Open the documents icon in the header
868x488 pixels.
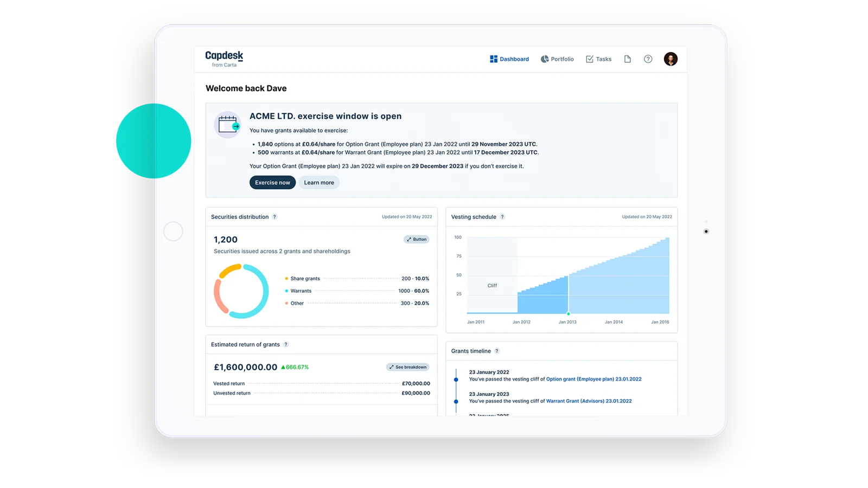click(x=627, y=59)
